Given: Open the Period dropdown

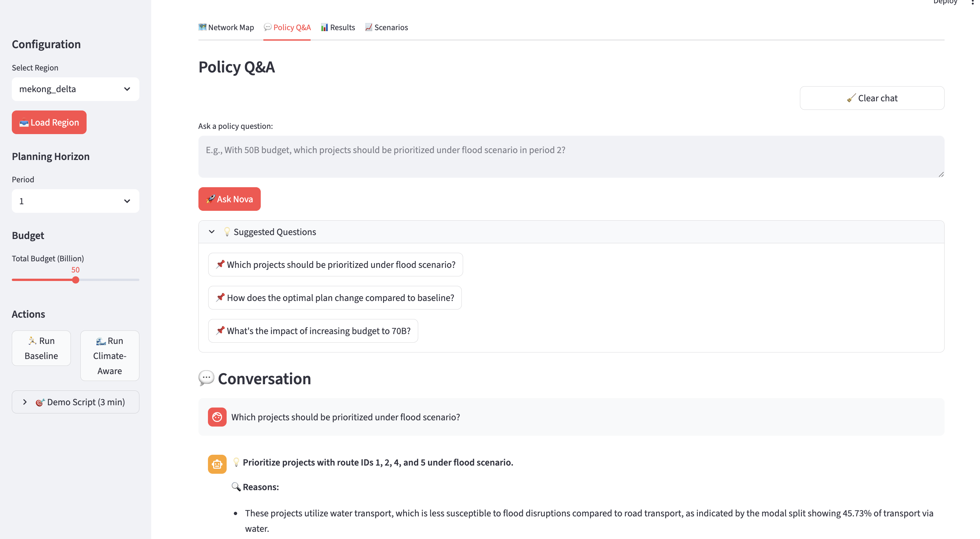Looking at the screenshot, I should pos(75,201).
